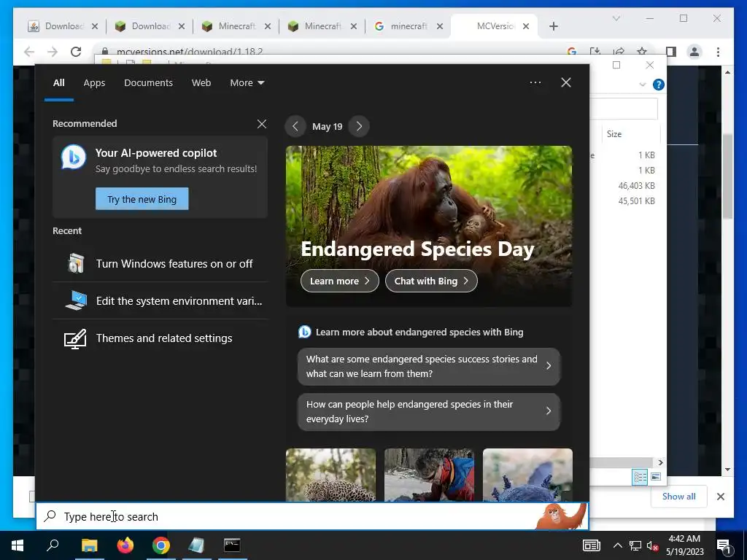Open Turn Windows features on or off
747x560 pixels.
tap(160, 263)
